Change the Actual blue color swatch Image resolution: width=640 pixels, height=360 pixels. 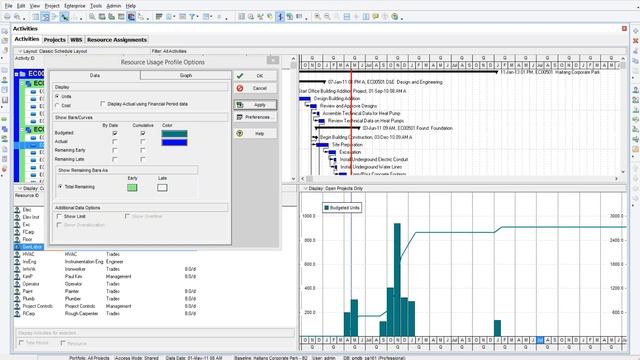(174, 142)
